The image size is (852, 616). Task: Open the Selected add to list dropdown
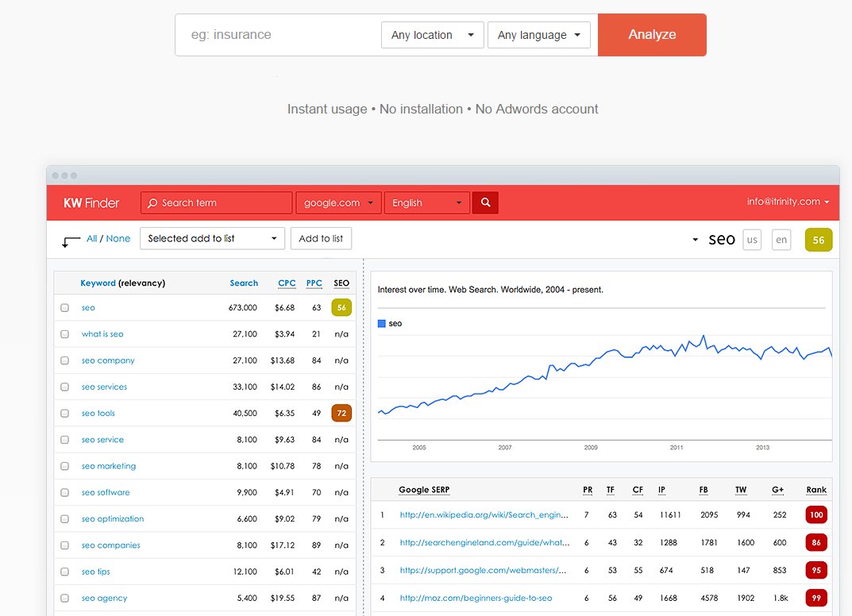pyautogui.click(x=213, y=238)
